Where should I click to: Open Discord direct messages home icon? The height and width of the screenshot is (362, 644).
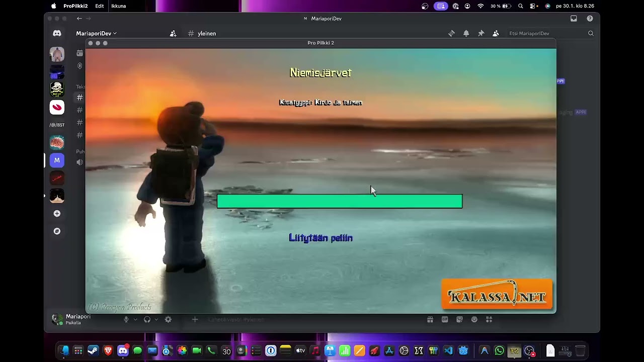pos(57,33)
